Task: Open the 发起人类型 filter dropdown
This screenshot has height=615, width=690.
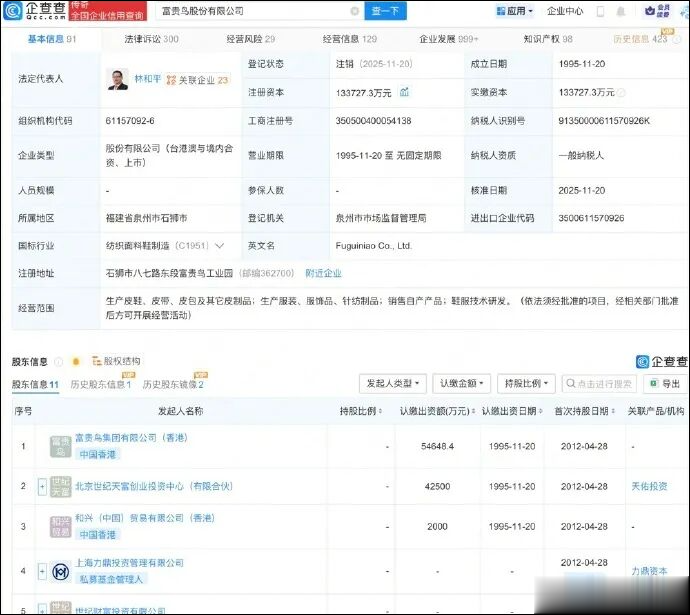Action: click(393, 383)
